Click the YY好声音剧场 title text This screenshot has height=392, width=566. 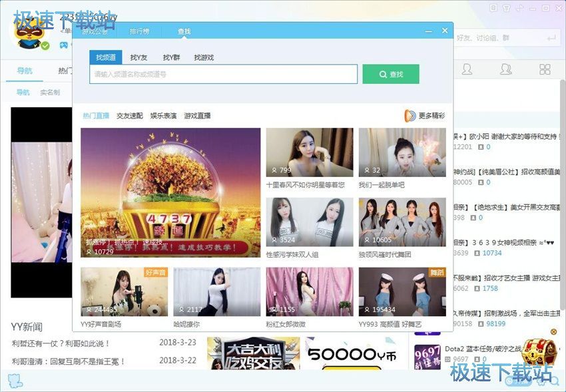click(x=101, y=324)
